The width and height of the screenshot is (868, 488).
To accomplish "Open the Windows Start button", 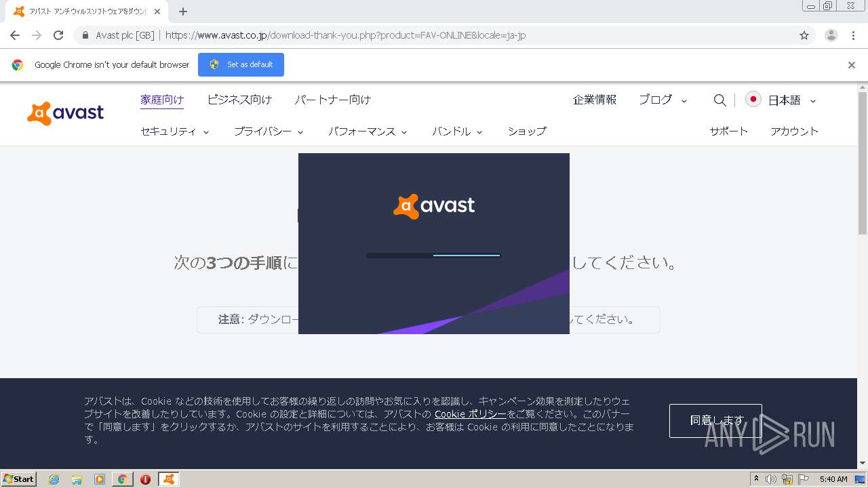I will click(x=19, y=479).
